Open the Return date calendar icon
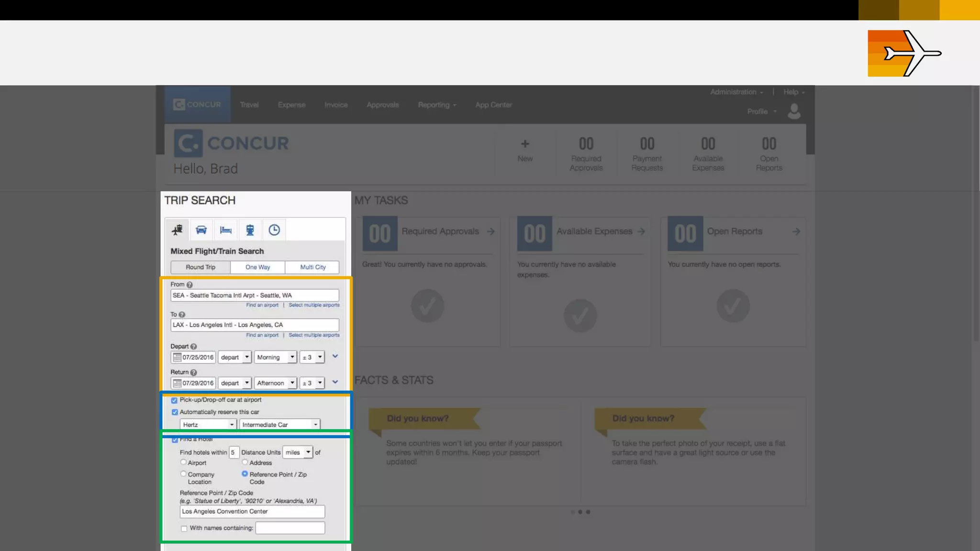This screenshot has width=980, height=551. [177, 383]
